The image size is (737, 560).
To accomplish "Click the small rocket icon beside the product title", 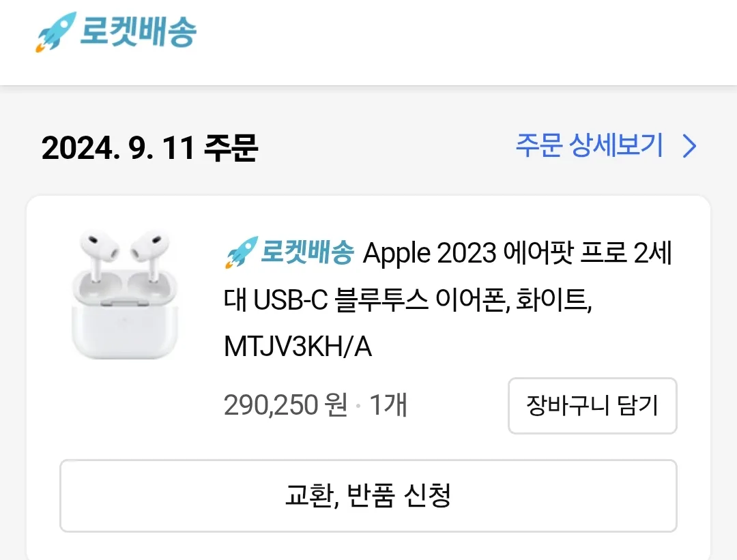I will coord(240,254).
